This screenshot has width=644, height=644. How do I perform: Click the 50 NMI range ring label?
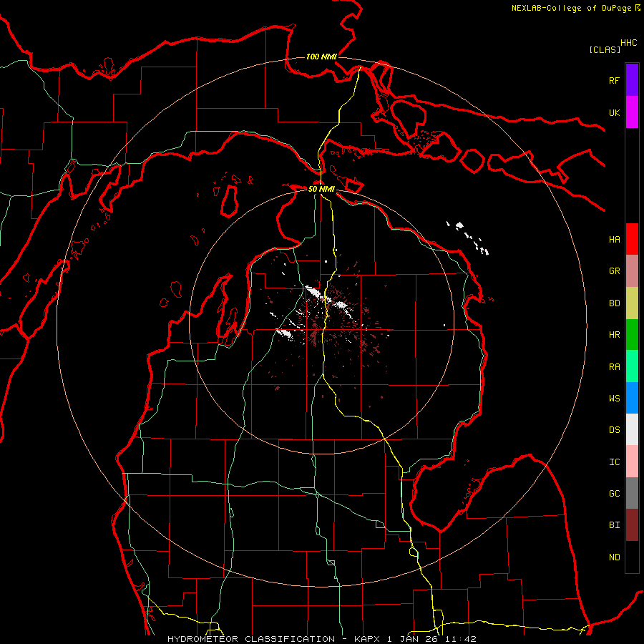321,189
